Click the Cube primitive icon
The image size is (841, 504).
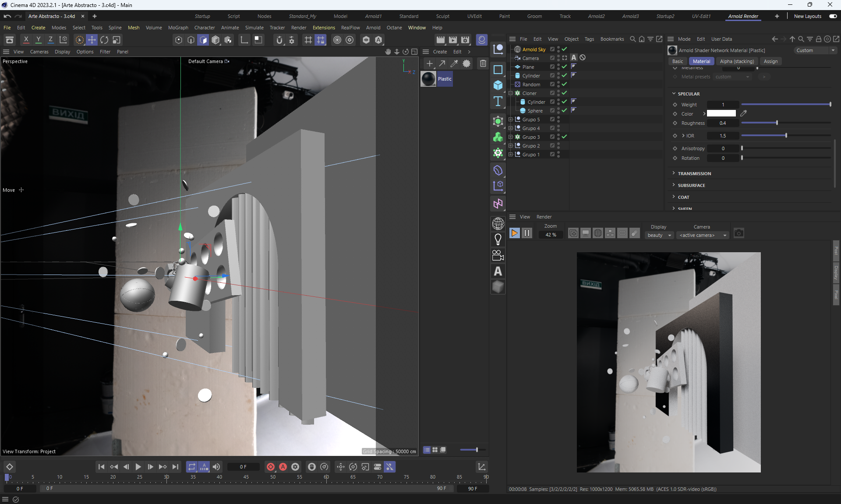click(x=498, y=85)
